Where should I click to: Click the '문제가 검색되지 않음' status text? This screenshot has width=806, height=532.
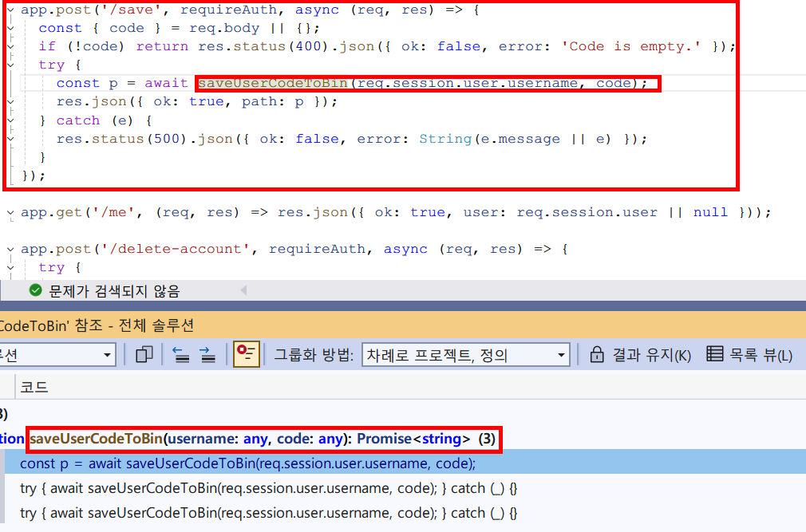(114, 291)
